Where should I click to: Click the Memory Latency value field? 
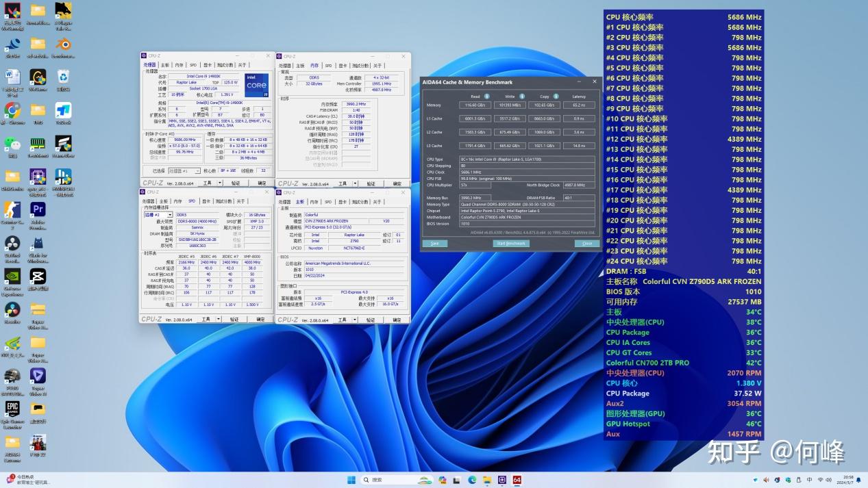tap(579, 105)
